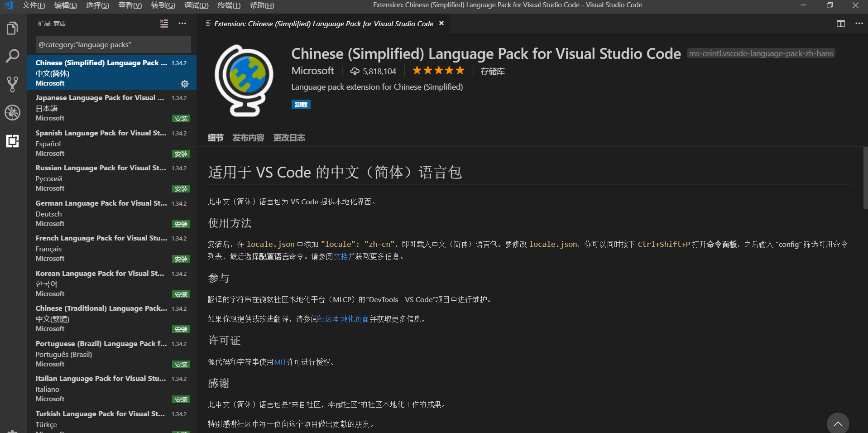The width and height of the screenshot is (868, 433).
Task: Click the extension identifier ms-ceintl.vscode-language-pack-zh-hans
Action: click(x=761, y=53)
